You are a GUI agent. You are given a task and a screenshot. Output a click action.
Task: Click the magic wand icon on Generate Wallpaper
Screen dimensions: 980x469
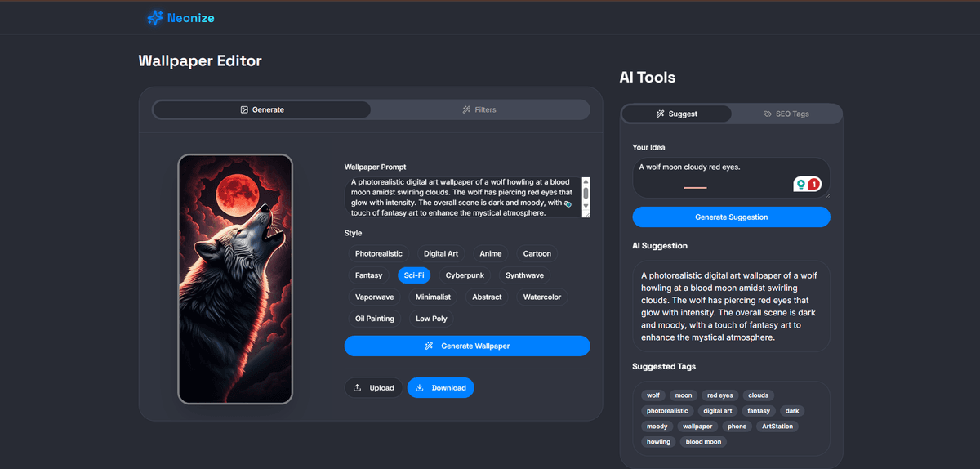[x=430, y=346]
